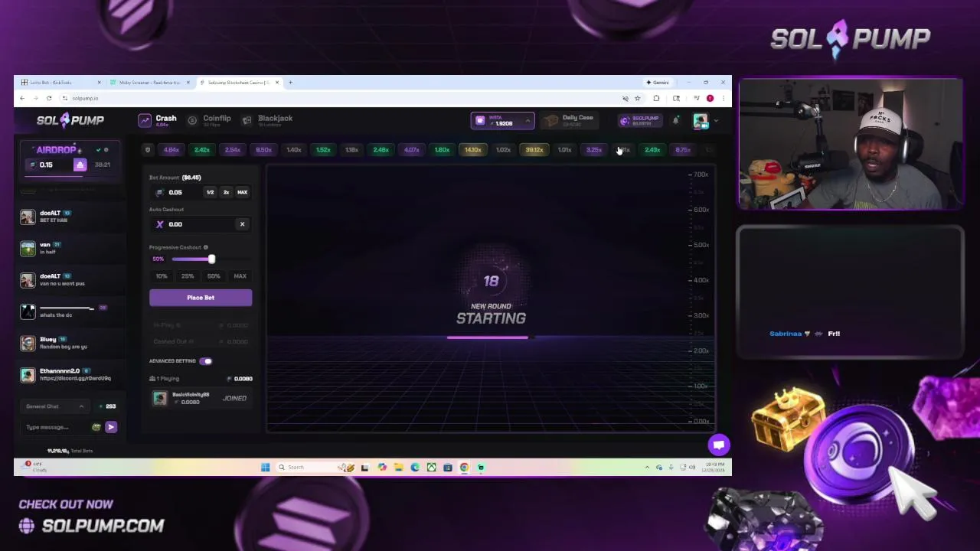The image size is (980, 551).
Task: Open the Blackjack game tab
Action: click(x=267, y=120)
